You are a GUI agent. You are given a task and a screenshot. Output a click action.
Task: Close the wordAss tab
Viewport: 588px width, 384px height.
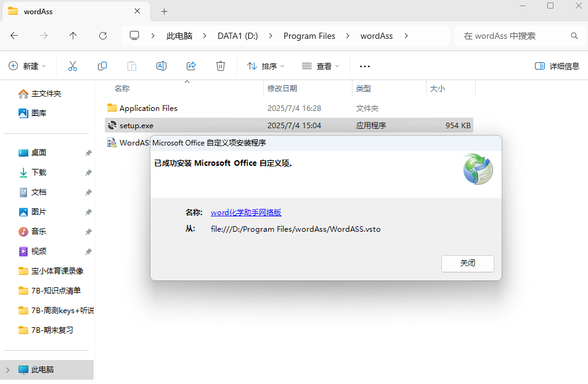coord(137,11)
